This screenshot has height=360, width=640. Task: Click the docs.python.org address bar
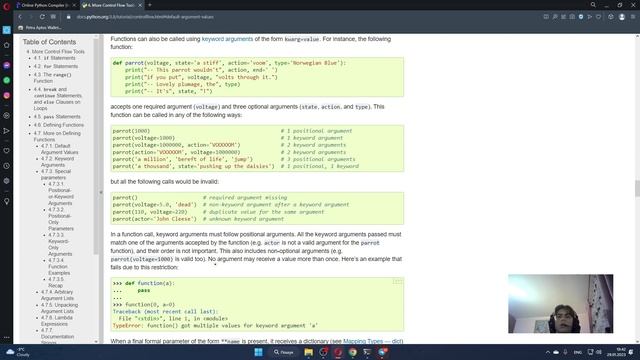145,17
